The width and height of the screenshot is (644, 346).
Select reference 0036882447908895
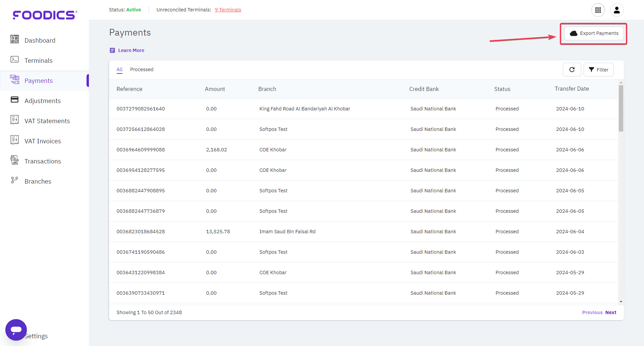click(x=141, y=191)
